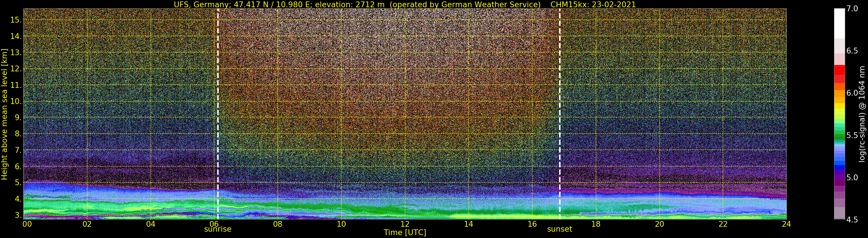Click the white segment at the colorbar top

tap(839, 23)
